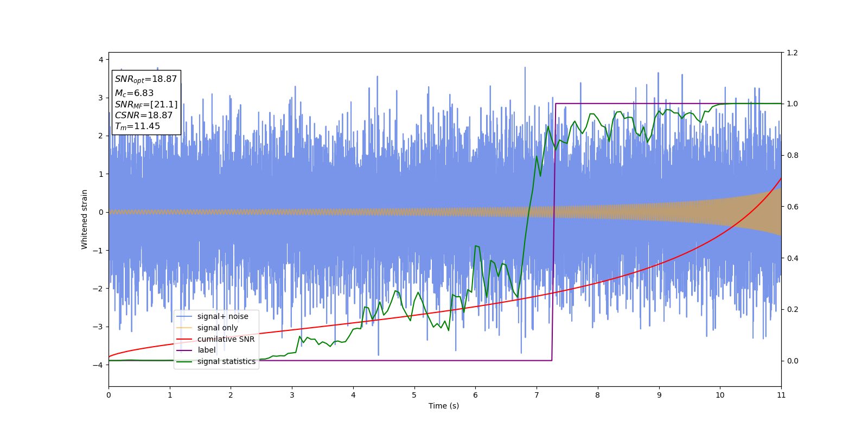Click the purple 'label' legend line
Screen dimensions: 868x434
pyautogui.click(x=184, y=350)
